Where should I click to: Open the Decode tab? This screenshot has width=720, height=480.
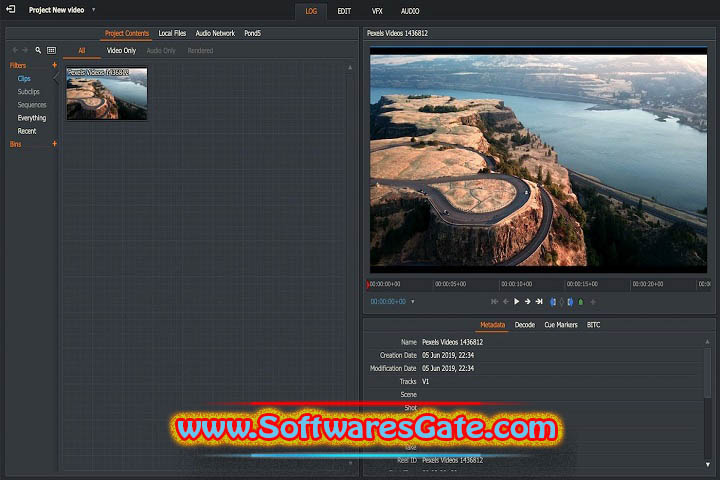tap(524, 325)
